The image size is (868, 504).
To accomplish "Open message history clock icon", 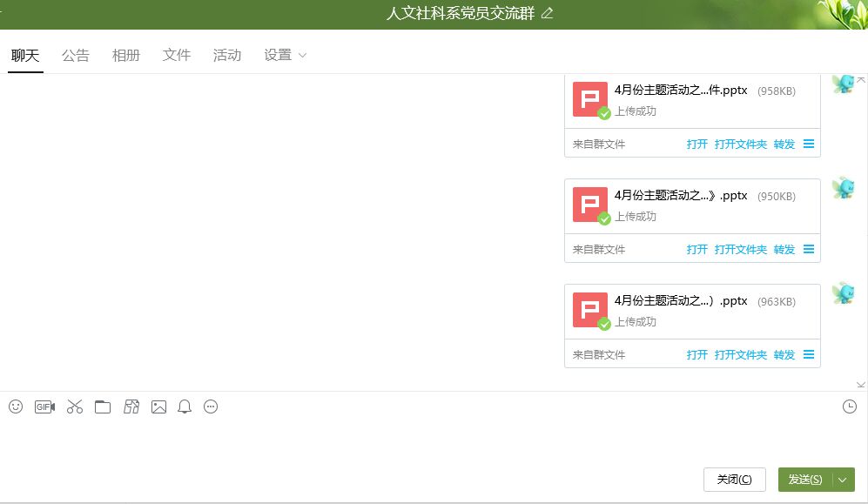I will (849, 407).
